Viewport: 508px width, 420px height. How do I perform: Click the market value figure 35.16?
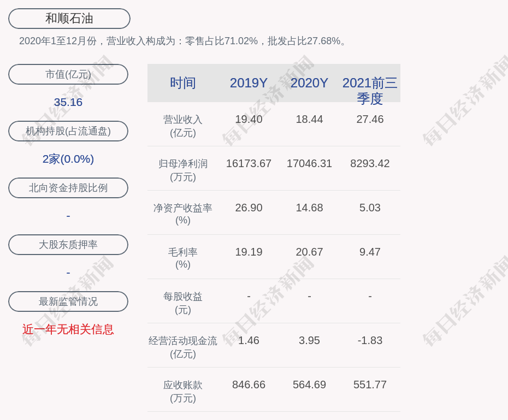point(68,102)
